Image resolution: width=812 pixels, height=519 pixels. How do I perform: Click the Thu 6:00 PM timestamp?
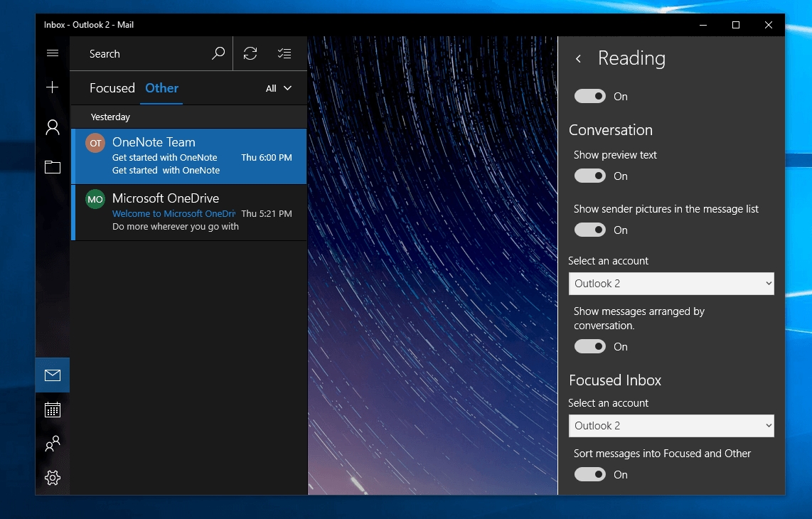pos(267,157)
